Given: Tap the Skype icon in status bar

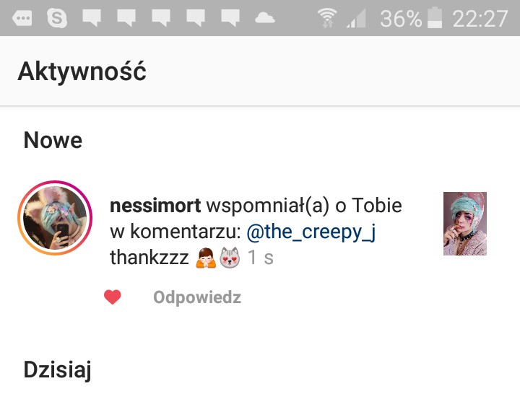Looking at the screenshot, I should [57, 17].
